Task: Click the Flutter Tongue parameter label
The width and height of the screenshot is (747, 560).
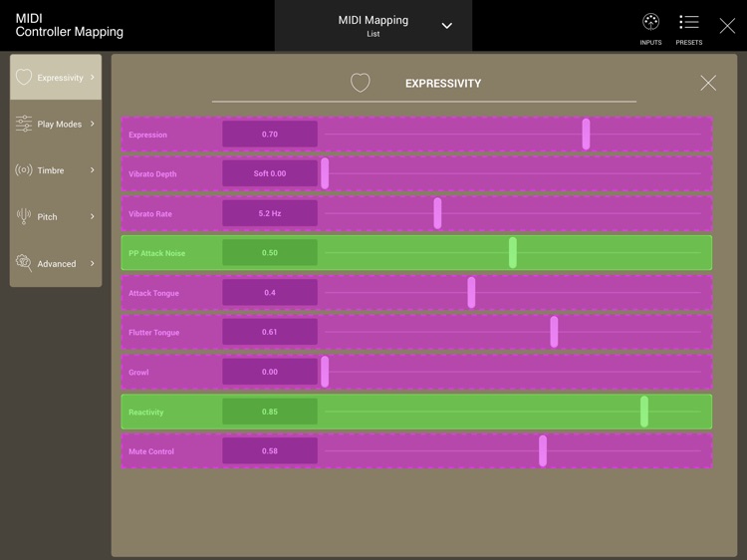Action: (153, 333)
